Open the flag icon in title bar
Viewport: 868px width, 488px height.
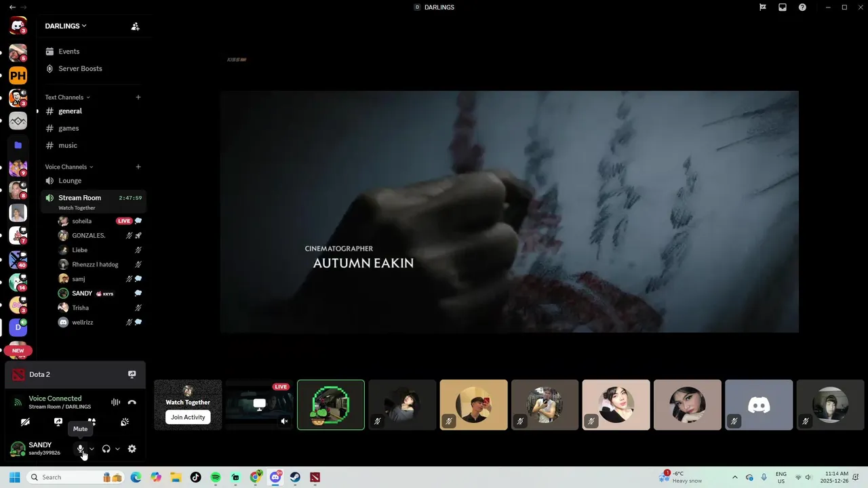[x=763, y=7]
